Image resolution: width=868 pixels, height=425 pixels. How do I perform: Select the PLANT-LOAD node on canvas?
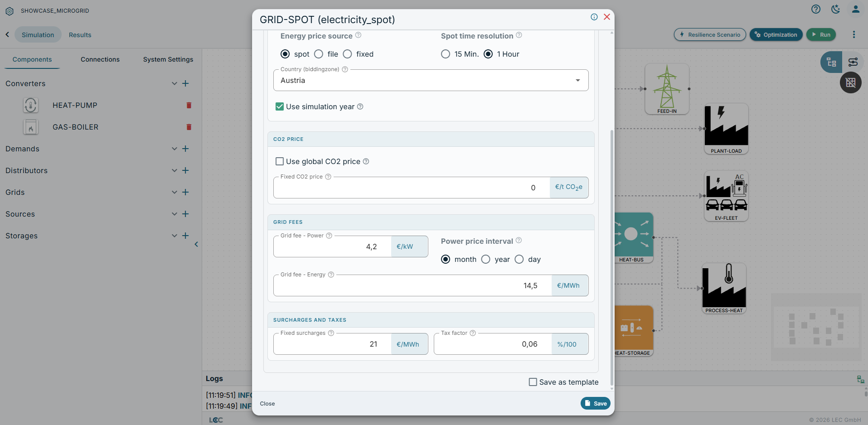[726, 129]
